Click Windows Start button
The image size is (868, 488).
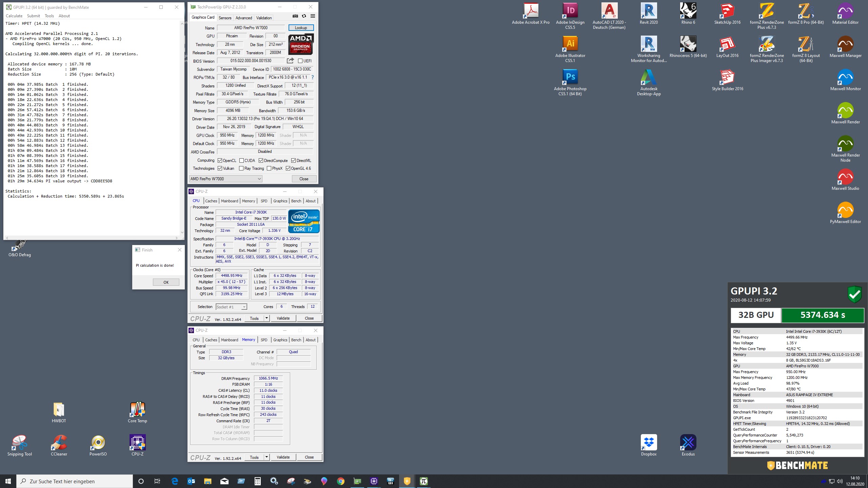click(x=8, y=481)
